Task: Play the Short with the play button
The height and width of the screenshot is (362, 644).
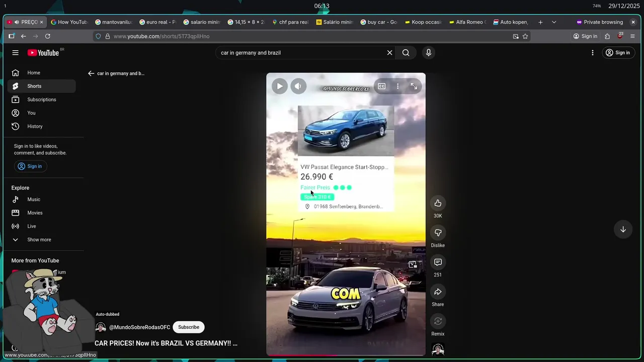Action: coord(280,86)
